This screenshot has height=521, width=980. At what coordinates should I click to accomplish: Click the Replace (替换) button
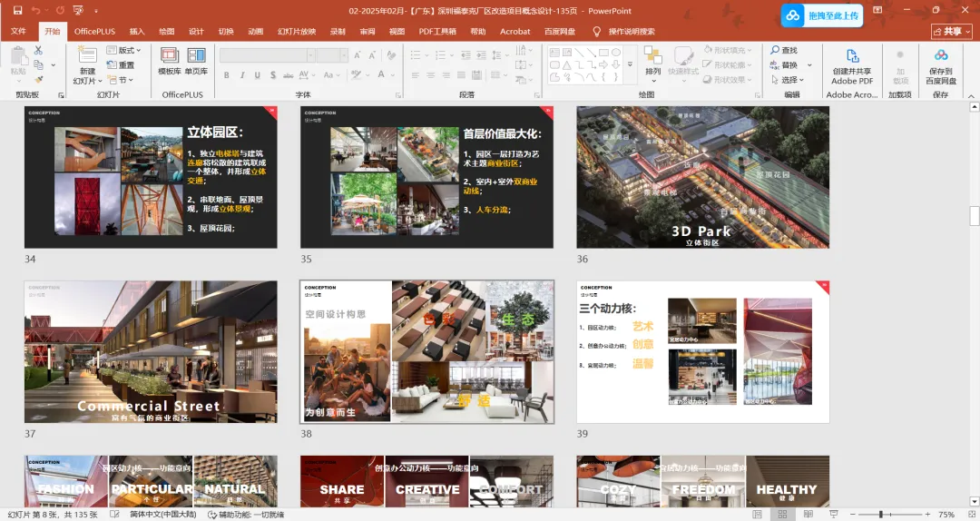point(784,65)
